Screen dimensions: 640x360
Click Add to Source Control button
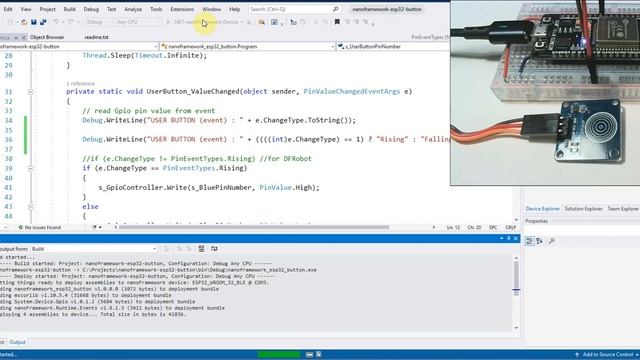coord(607,355)
